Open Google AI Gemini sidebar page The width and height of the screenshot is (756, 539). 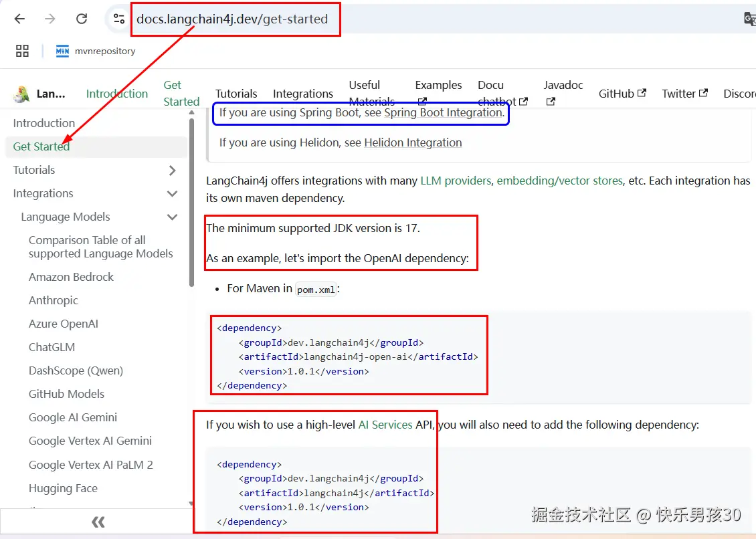point(73,417)
